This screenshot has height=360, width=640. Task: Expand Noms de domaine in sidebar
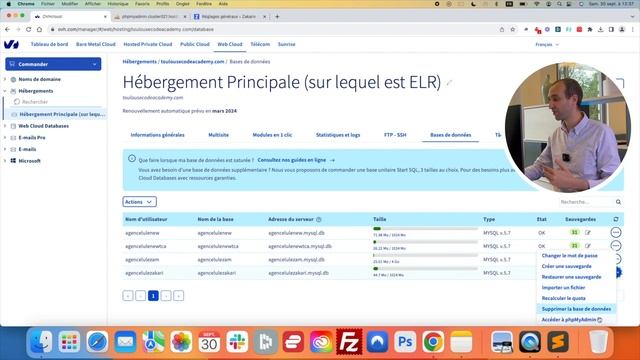(x=5, y=79)
